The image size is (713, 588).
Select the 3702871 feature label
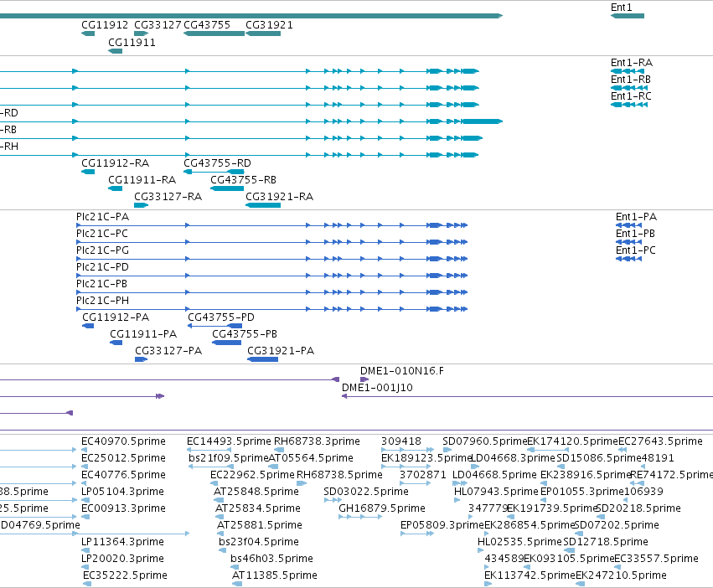click(x=423, y=475)
